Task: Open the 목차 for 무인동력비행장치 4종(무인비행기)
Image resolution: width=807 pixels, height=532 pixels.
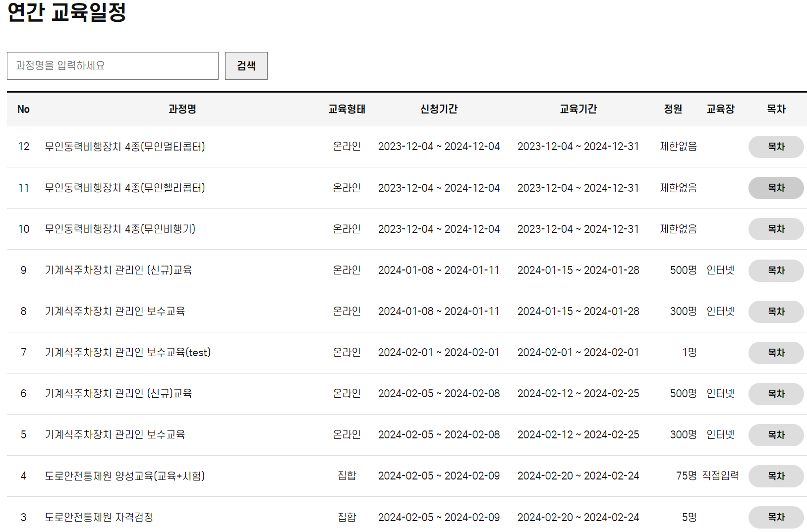Action: pos(776,229)
